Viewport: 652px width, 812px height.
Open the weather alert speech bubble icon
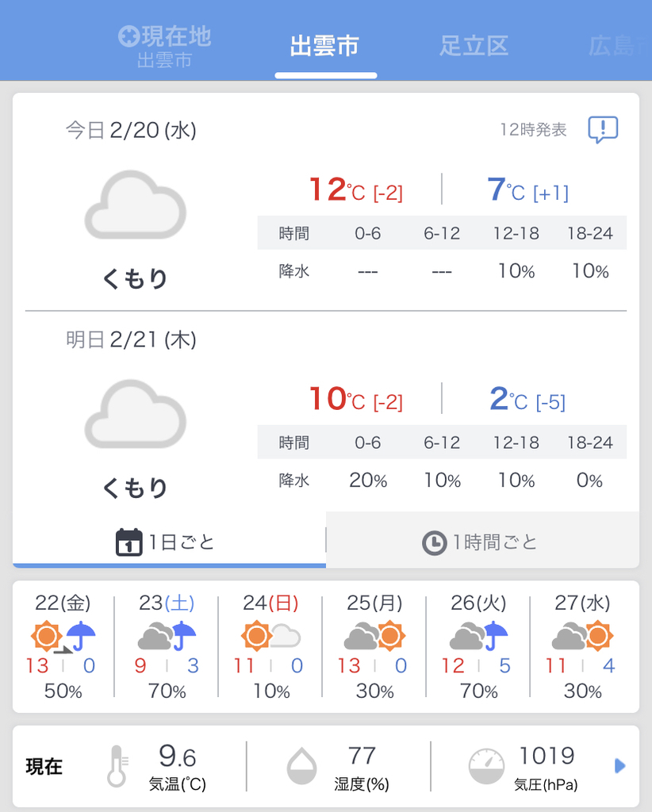(603, 129)
